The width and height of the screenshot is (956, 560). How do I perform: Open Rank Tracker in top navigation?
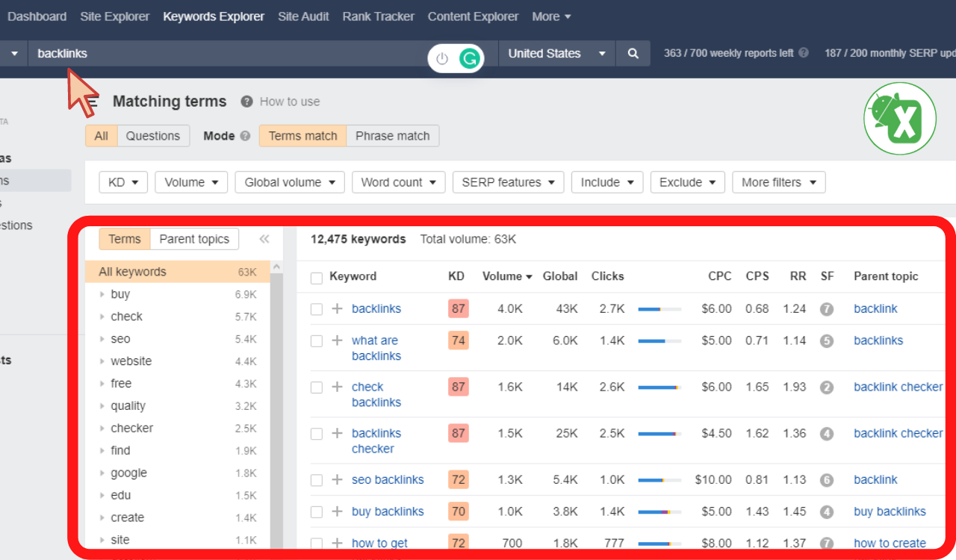coord(379,16)
